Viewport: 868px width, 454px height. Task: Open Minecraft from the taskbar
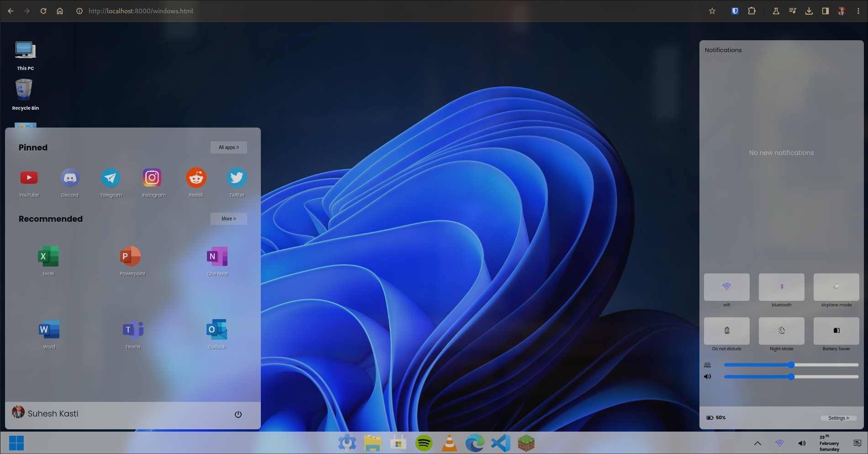pyautogui.click(x=526, y=443)
